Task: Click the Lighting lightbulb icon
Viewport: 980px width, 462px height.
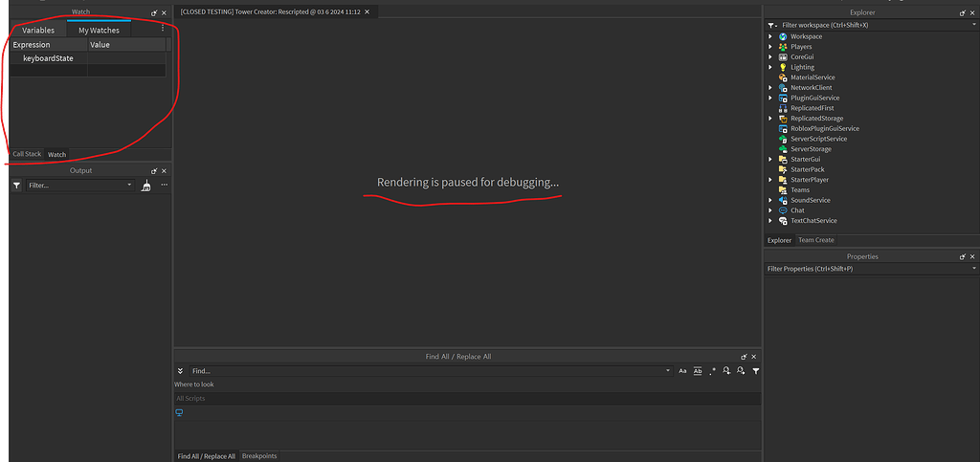Action: click(783, 67)
